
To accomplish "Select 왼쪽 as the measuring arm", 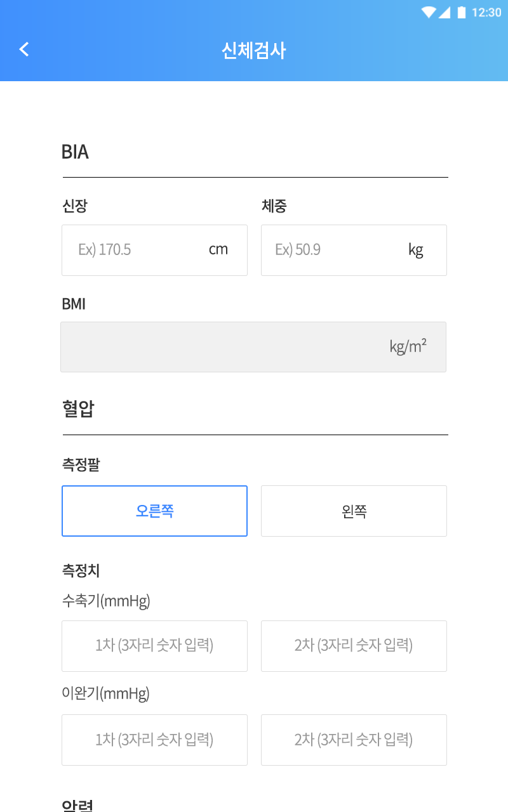I will pos(354,511).
